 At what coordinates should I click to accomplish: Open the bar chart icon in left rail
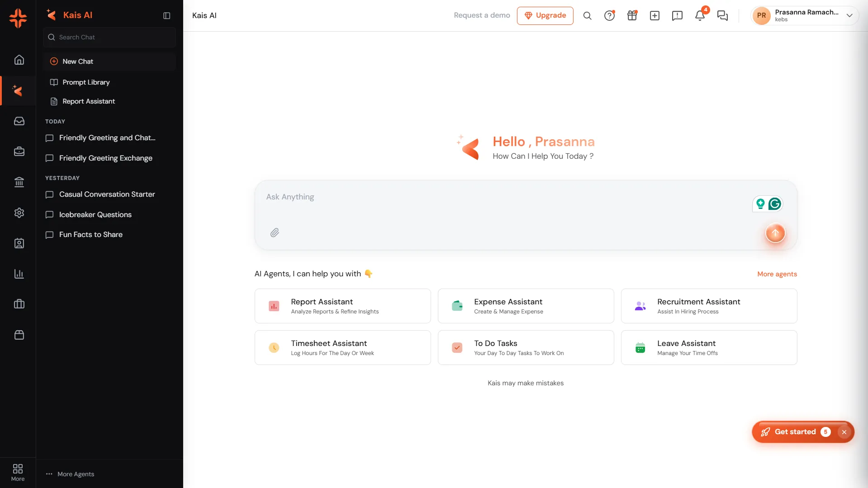(x=19, y=274)
